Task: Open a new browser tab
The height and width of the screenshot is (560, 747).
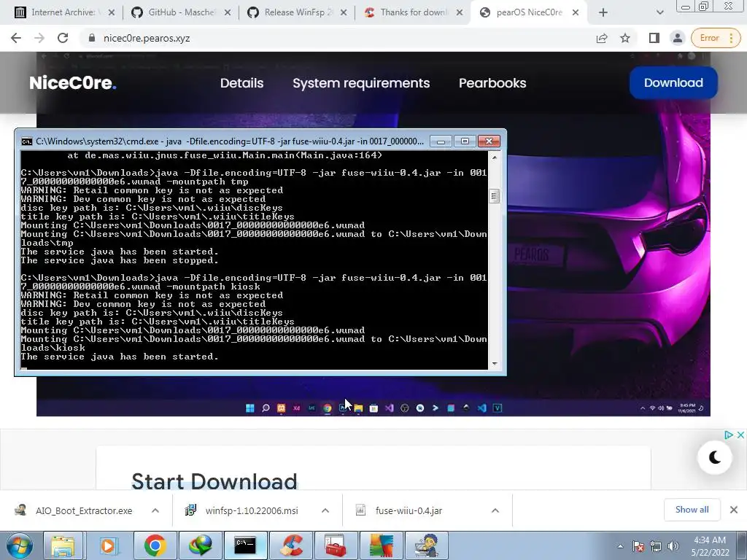Action: click(603, 12)
